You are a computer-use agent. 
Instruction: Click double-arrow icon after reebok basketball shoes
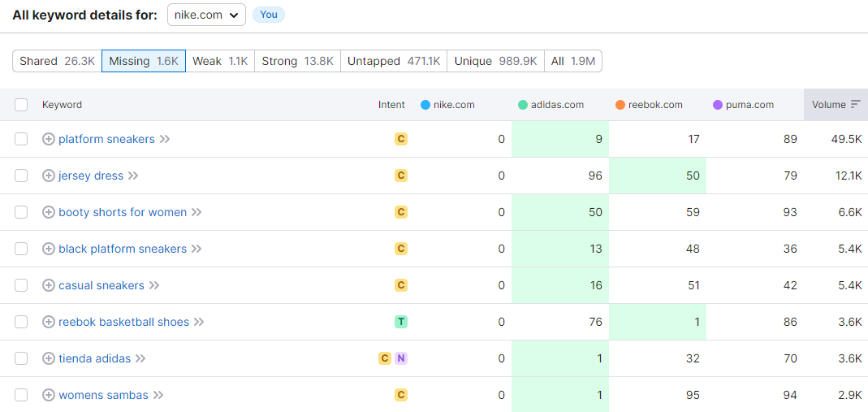click(199, 322)
